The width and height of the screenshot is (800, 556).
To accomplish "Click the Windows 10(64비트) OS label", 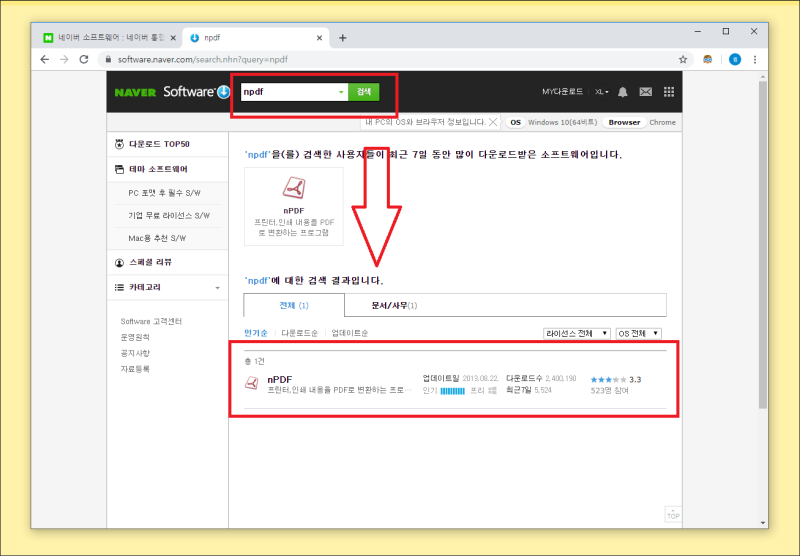I will tap(562, 122).
